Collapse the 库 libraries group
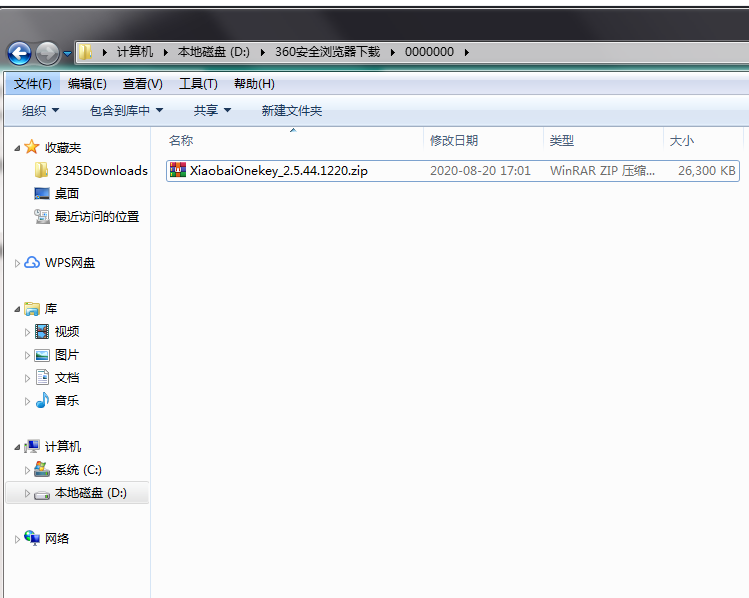Viewport: 749px width, 598px height. point(17,310)
